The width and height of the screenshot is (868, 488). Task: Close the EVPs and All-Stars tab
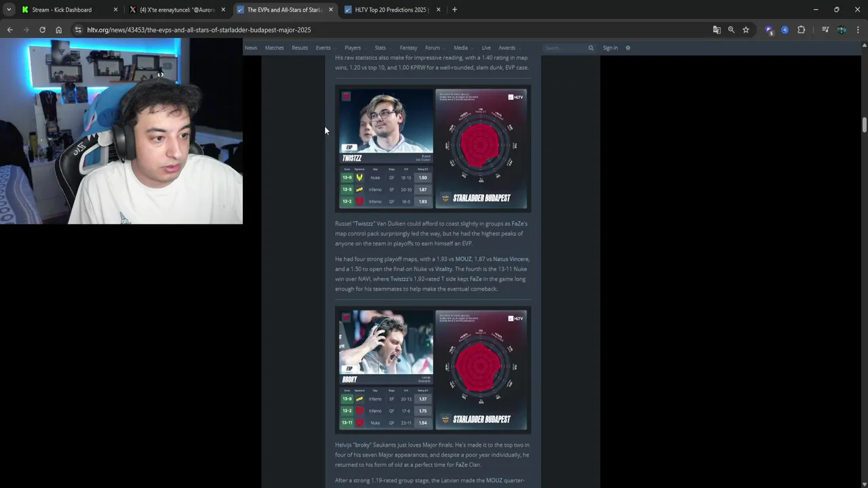[x=330, y=9]
